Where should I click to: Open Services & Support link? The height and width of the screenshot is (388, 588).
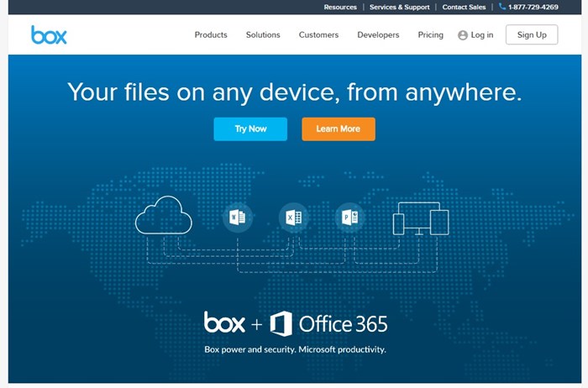(399, 7)
